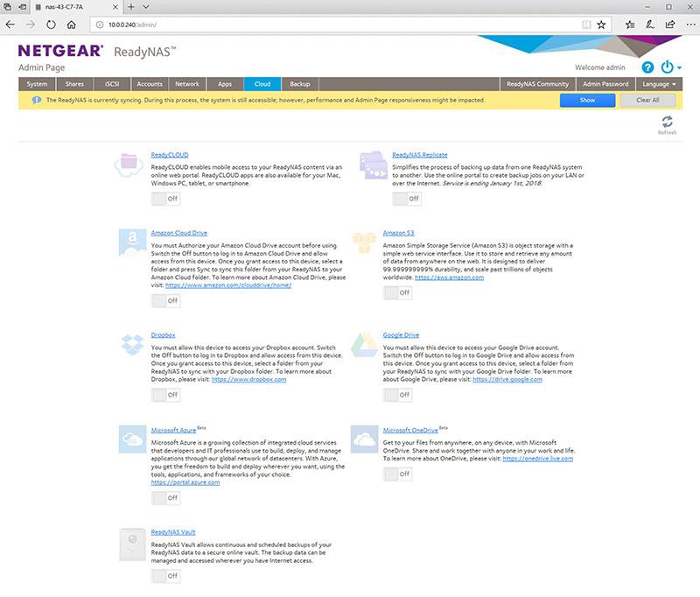Image resolution: width=700 pixels, height=597 pixels.
Task: Toggle ReadyNAS Replicate on
Action: click(x=407, y=199)
